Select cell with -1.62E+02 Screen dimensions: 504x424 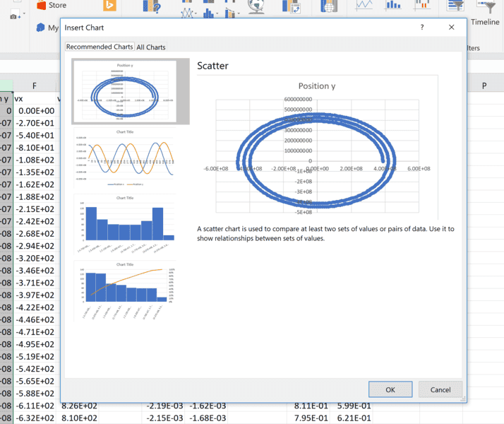click(x=35, y=184)
